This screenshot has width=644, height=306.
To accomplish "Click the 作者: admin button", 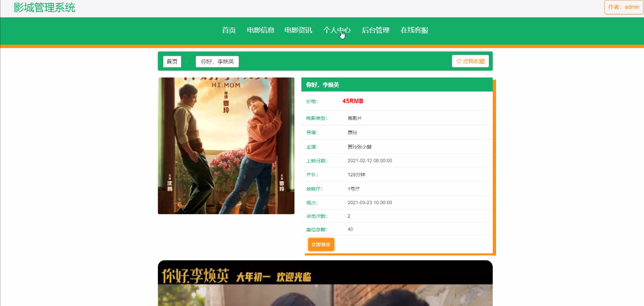I will (623, 7).
